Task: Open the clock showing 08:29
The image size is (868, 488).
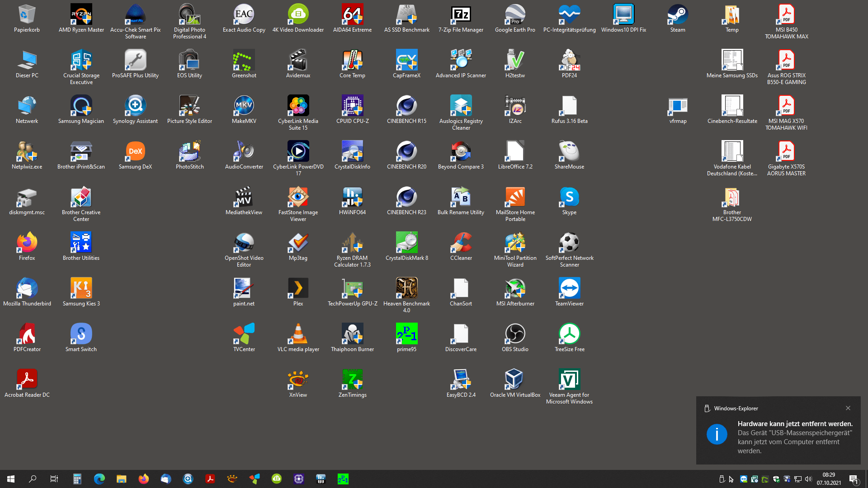Action: pos(829,479)
